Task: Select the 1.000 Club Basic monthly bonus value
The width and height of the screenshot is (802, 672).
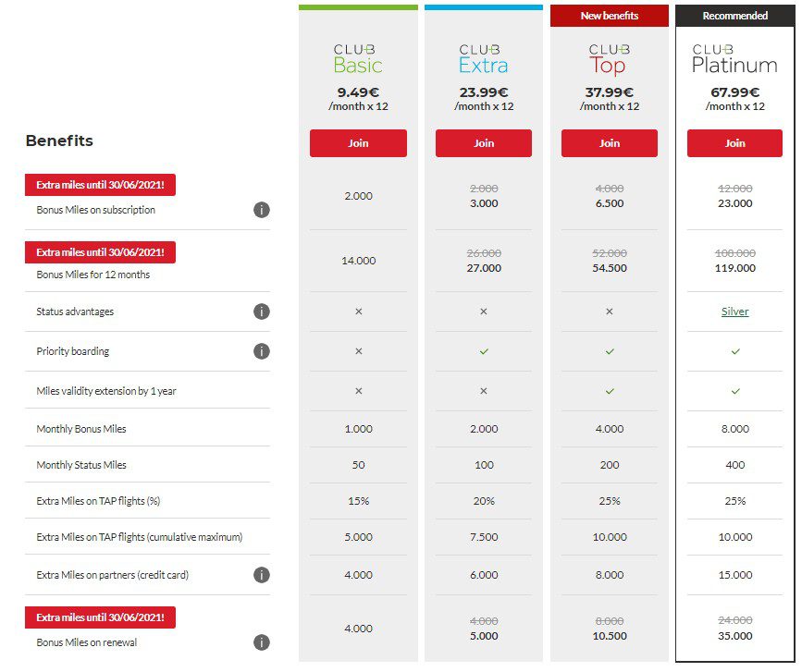Action: (x=359, y=429)
